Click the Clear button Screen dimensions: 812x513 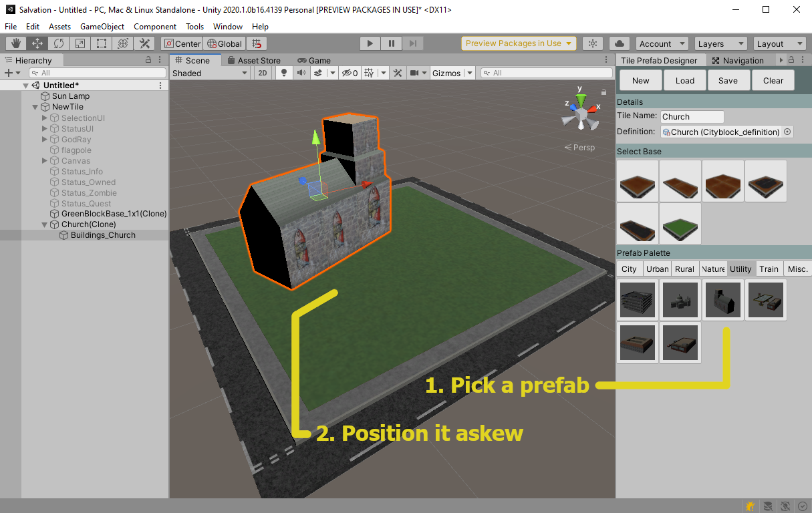(773, 80)
